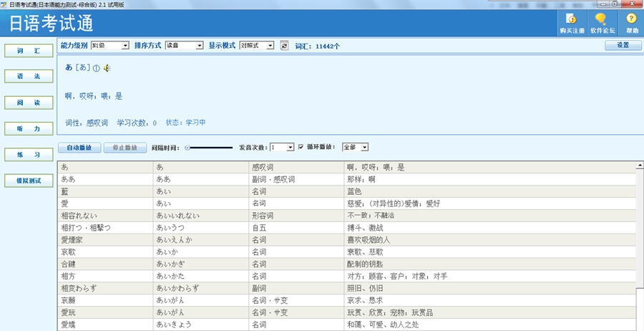Switch to the 语法 grammar section
Screen dimensions: 644x331
[x=29, y=77]
